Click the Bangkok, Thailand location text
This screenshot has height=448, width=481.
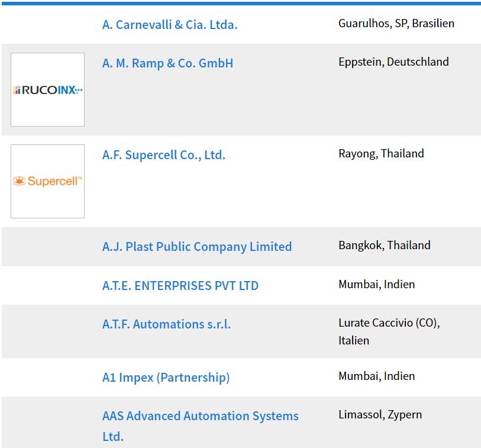[385, 245]
